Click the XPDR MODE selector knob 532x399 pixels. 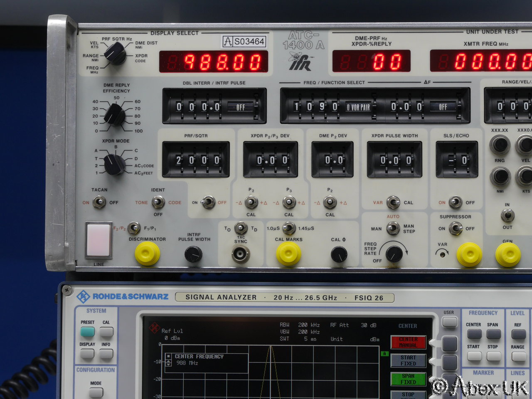(114, 164)
